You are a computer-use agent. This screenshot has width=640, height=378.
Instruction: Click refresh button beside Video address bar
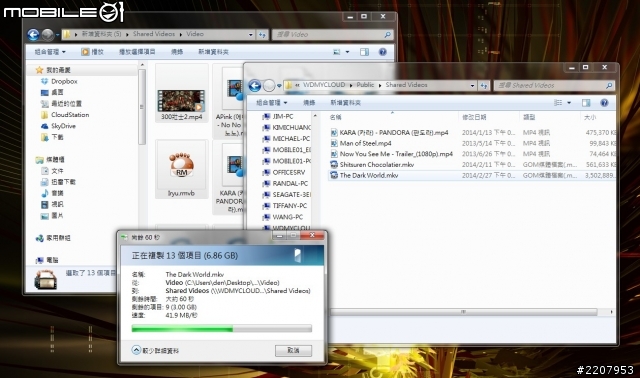pyautogui.click(x=262, y=35)
